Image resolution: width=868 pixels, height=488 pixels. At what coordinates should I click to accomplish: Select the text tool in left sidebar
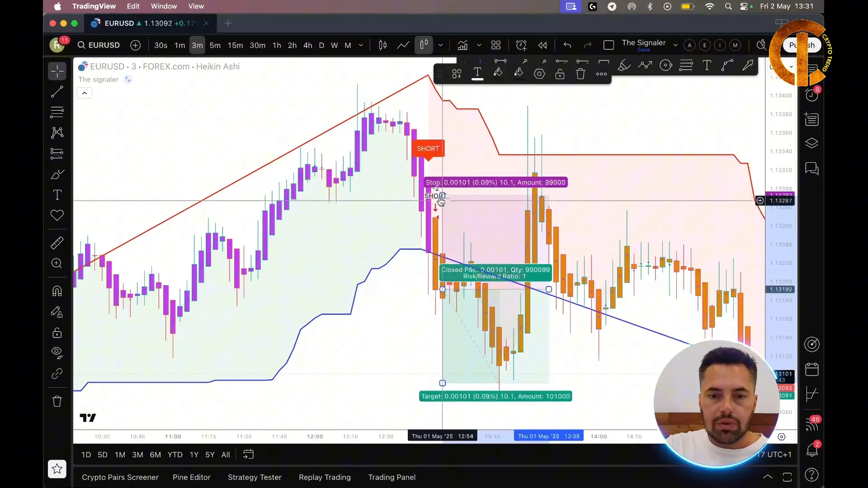(x=57, y=195)
